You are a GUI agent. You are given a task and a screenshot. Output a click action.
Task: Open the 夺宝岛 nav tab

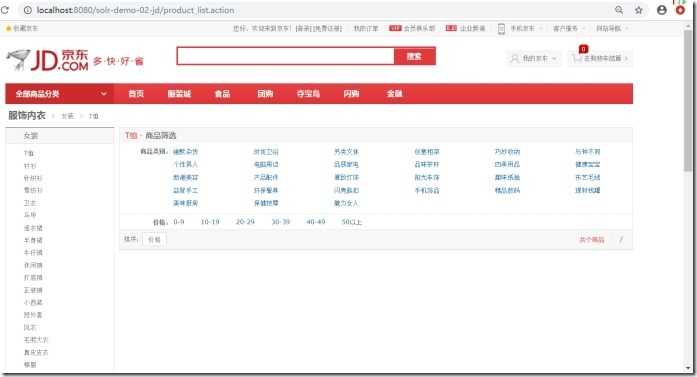coord(308,94)
